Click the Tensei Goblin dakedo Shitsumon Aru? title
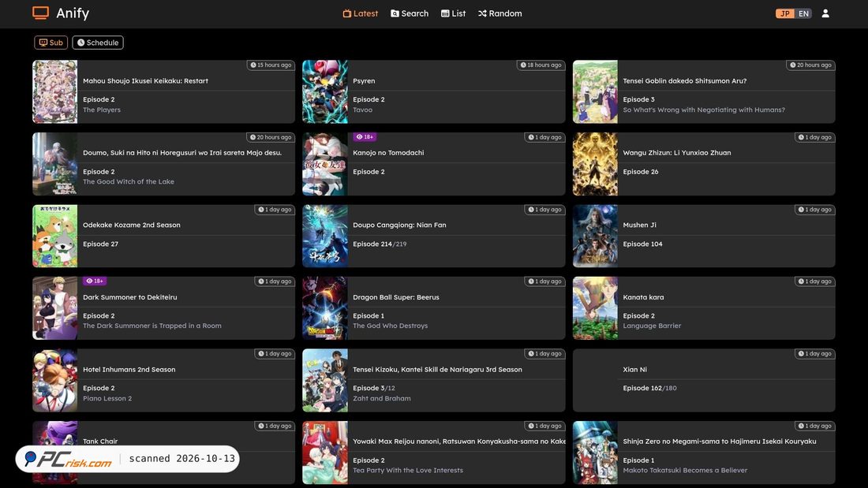868x488 pixels. click(x=685, y=80)
